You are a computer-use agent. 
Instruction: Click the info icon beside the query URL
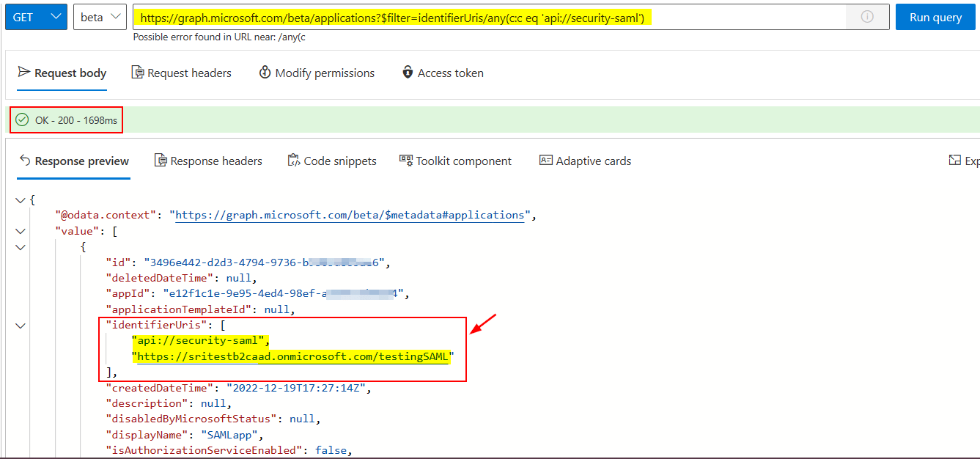click(x=866, y=16)
